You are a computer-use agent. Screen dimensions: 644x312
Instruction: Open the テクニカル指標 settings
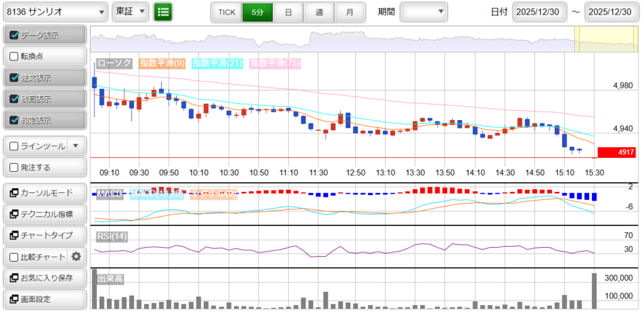point(44,214)
